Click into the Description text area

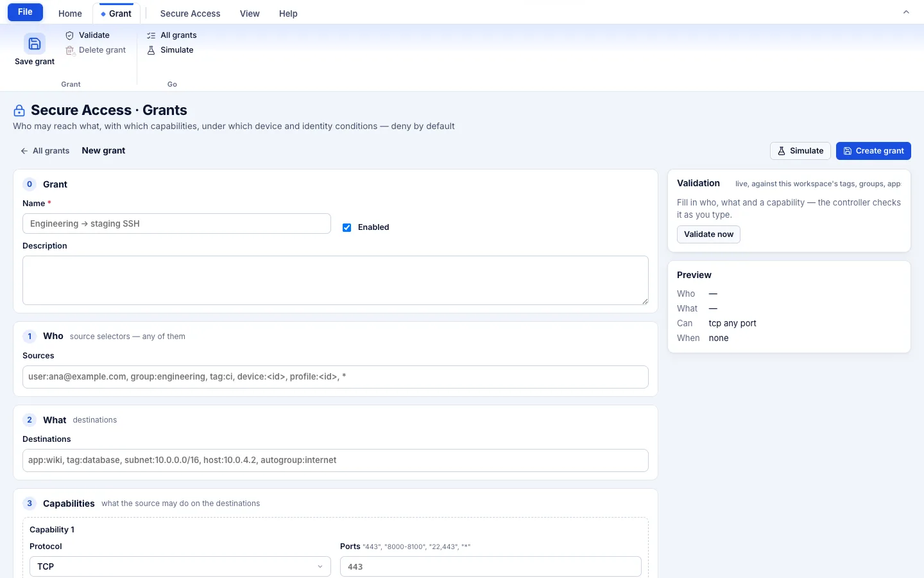tap(336, 281)
